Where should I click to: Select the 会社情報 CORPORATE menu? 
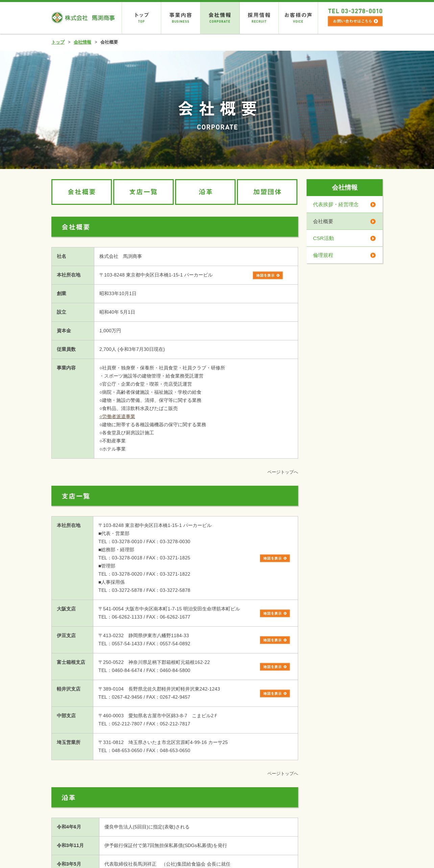pos(220,18)
